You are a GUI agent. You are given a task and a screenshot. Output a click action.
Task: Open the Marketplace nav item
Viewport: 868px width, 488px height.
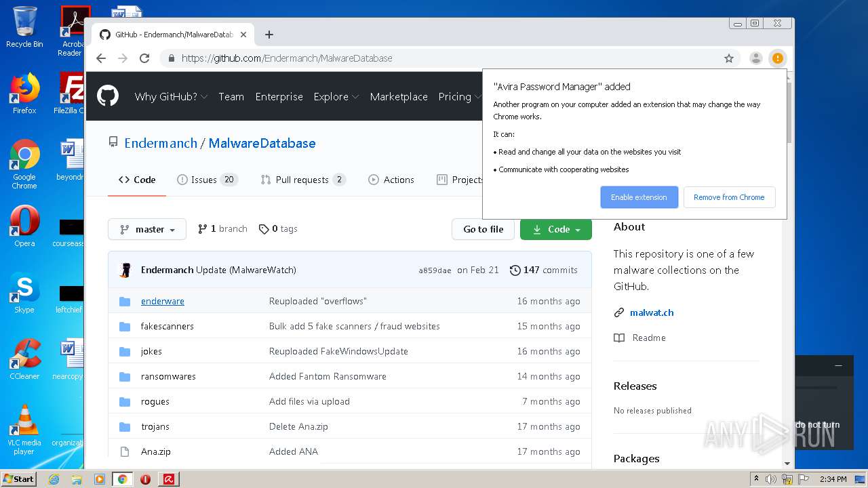pos(399,96)
